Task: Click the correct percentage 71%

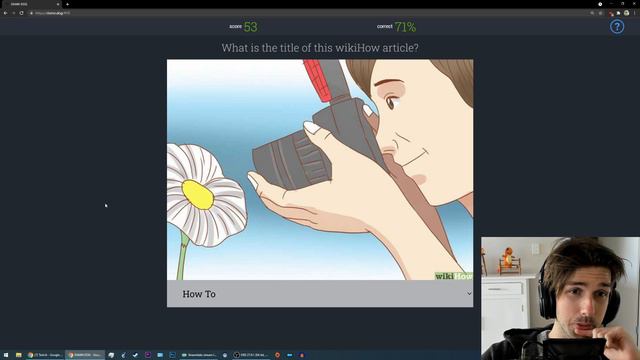Action: click(405, 27)
